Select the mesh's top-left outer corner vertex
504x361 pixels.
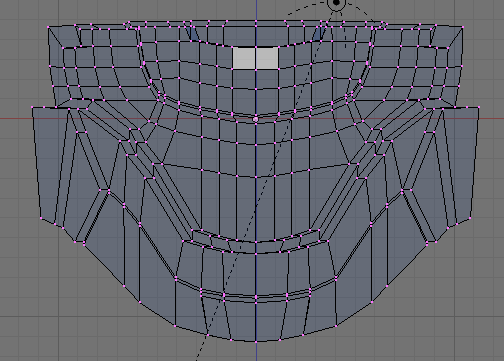click(x=48, y=27)
